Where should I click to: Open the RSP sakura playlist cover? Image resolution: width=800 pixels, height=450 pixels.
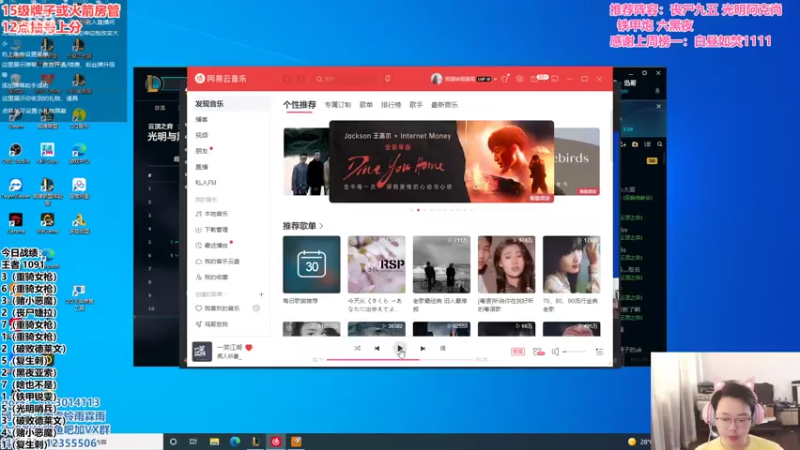pos(377,264)
